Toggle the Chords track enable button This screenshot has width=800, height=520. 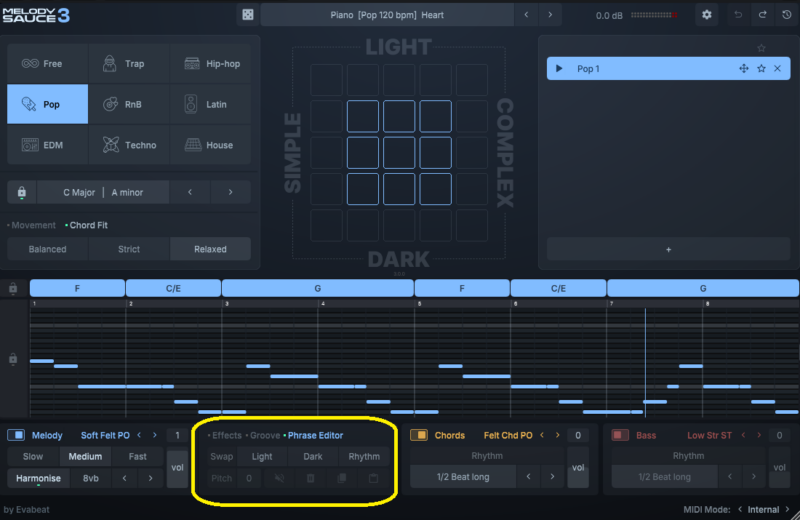pos(419,435)
